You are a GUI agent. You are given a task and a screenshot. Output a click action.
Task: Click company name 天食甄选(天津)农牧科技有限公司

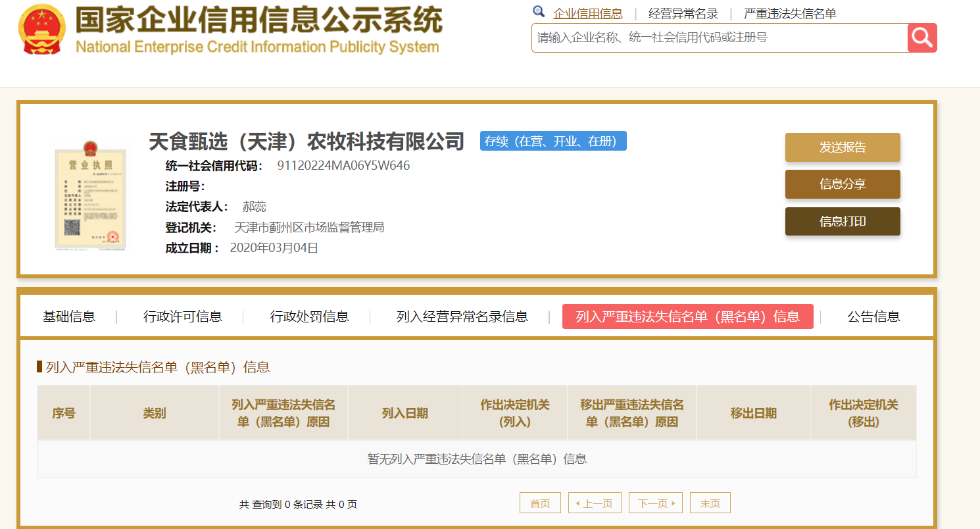[306, 141]
